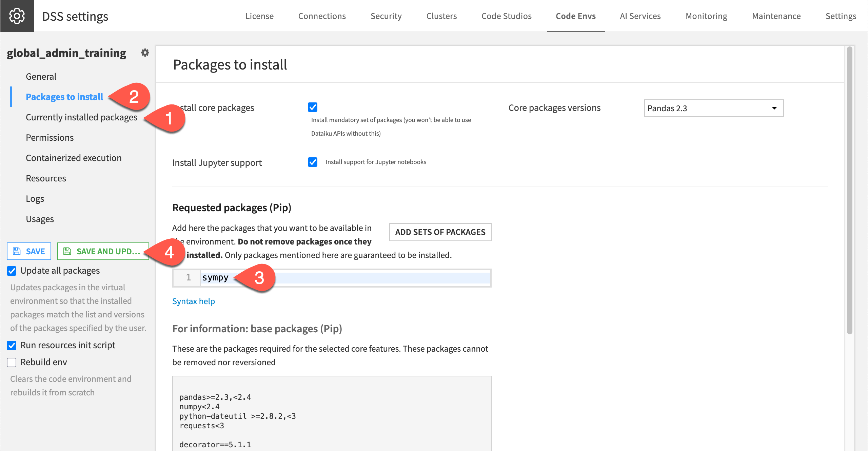The height and width of the screenshot is (451, 868).
Task: Open the Permissions section
Action: click(x=50, y=137)
